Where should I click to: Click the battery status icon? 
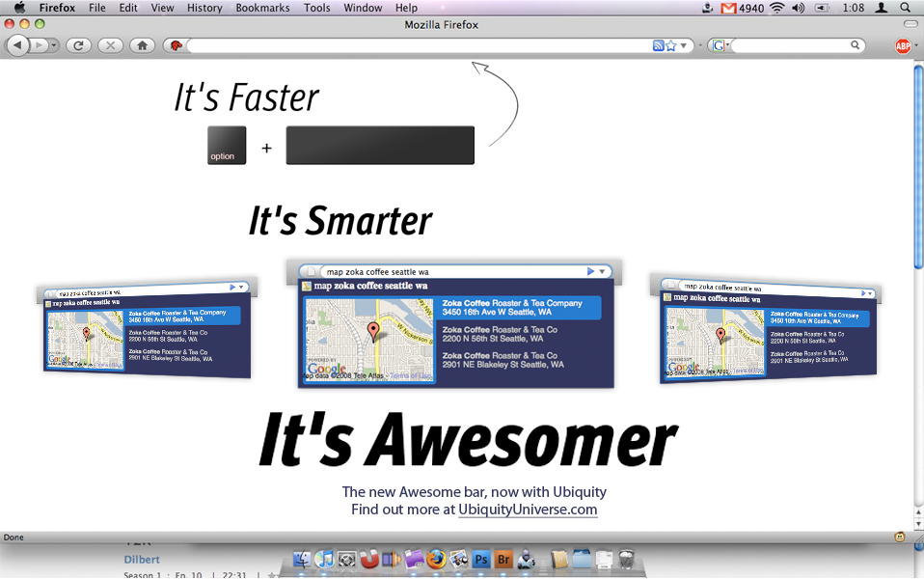click(x=822, y=8)
